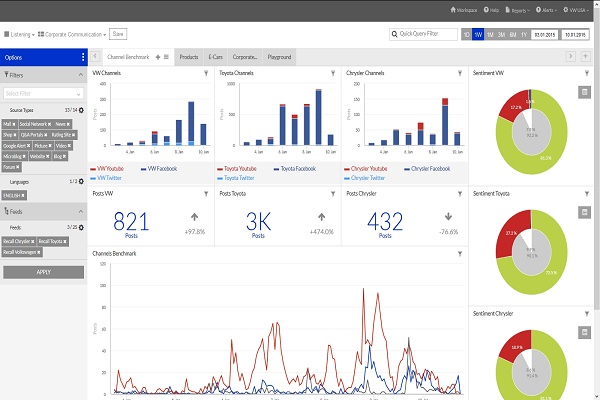Toggle Chrysler Youtube series in legend
This screenshot has height=400, width=600.
pyautogui.click(x=366, y=169)
